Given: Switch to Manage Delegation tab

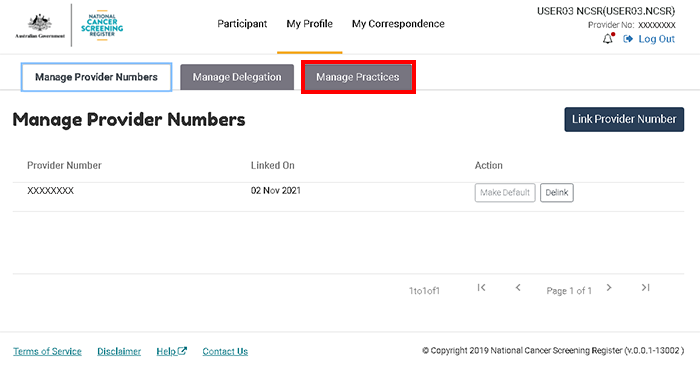Looking at the screenshot, I should (x=237, y=77).
